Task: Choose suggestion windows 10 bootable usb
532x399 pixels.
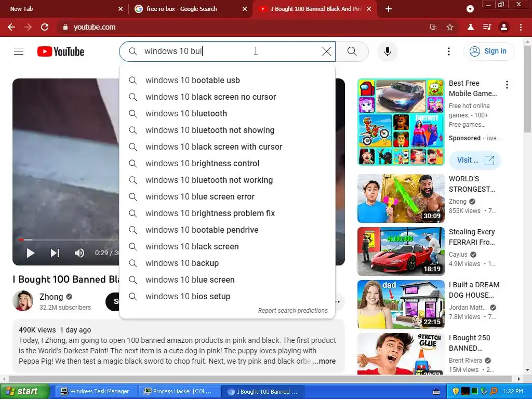Action: (x=228, y=81)
